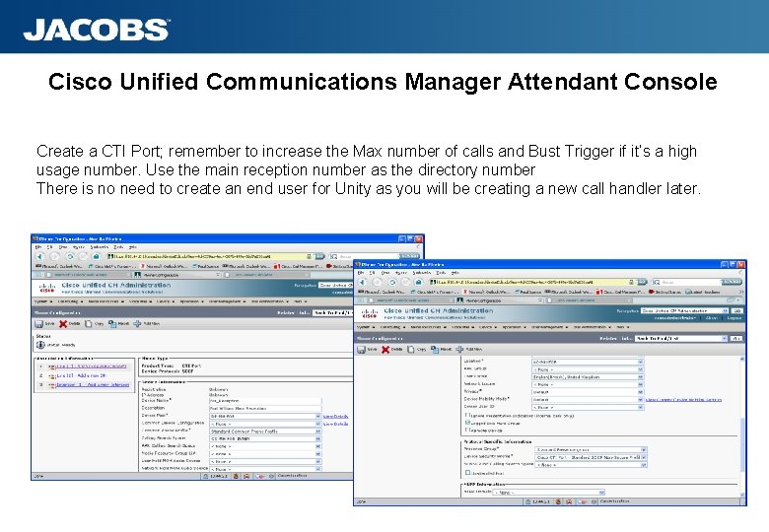This screenshot has height=532, width=769.
Task: Open the Privacy dropdown in the front window
Action: pyautogui.click(x=588, y=392)
